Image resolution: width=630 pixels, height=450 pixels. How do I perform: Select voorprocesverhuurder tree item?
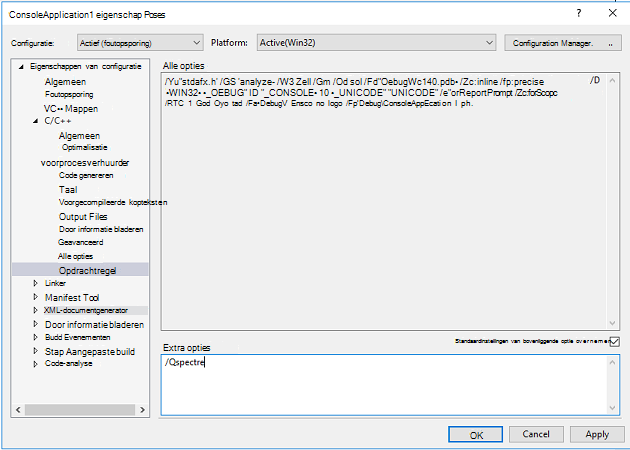85,163
